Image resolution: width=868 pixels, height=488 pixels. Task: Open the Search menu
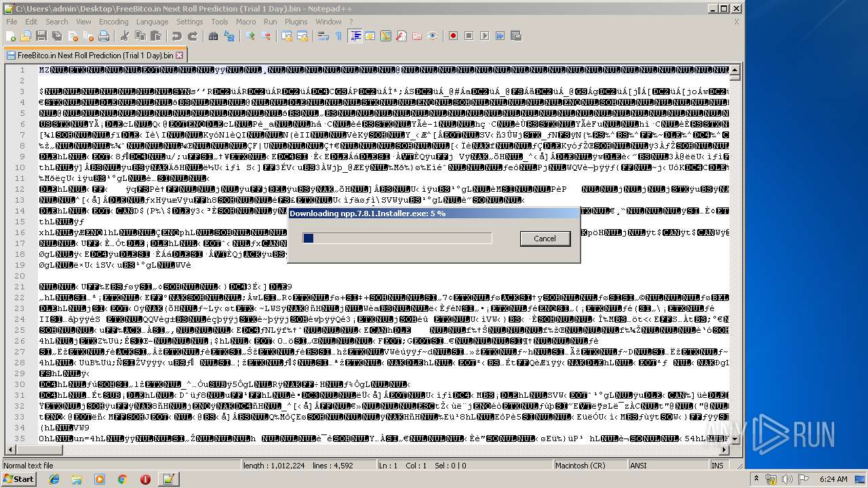(56, 22)
